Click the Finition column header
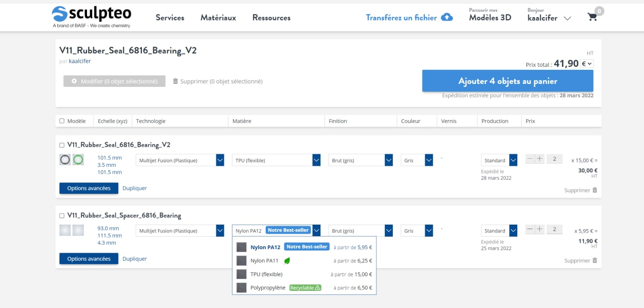Viewport: 644px width, 308px height. click(x=338, y=121)
